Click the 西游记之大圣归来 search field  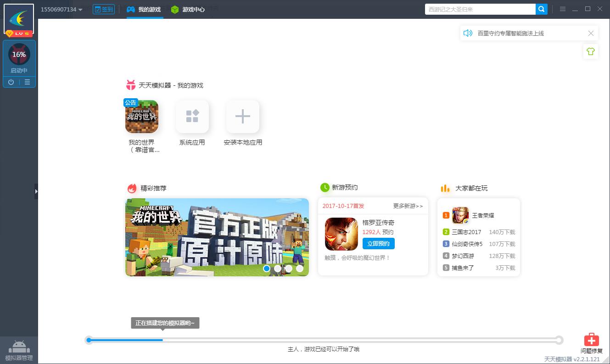coord(480,9)
